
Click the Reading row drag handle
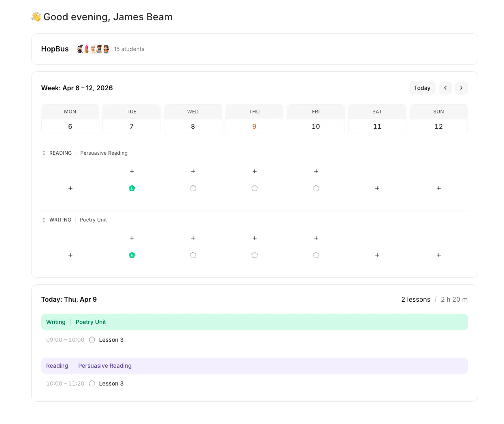pyautogui.click(x=44, y=153)
